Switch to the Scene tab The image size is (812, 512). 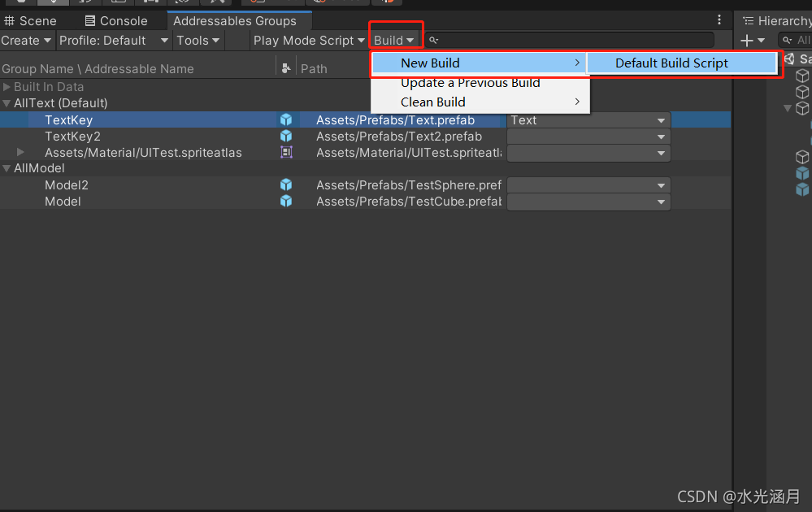(30, 20)
